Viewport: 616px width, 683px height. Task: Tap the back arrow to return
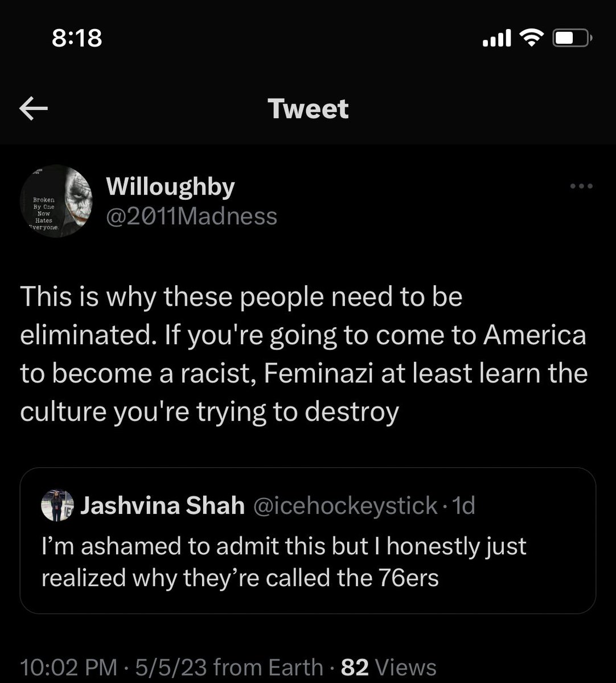pyautogui.click(x=32, y=108)
